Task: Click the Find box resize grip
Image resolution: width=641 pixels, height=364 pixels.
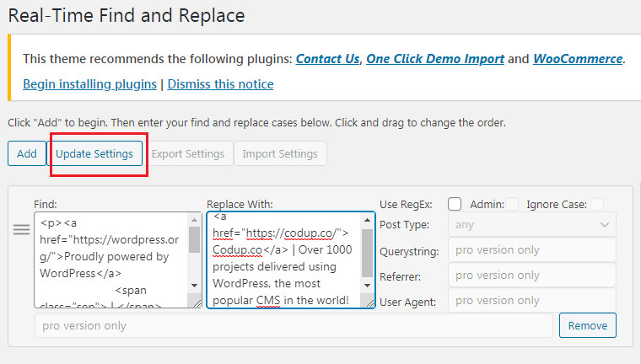Action: (197, 302)
